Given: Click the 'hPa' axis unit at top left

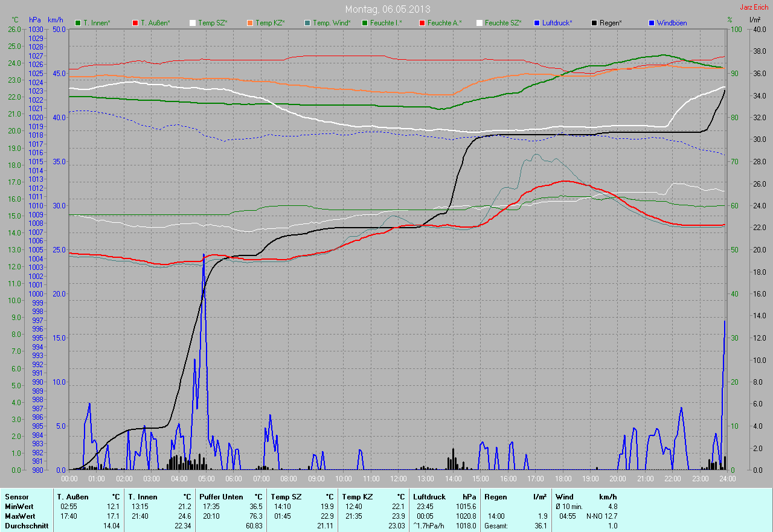Looking at the screenshot, I should [x=35, y=20].
